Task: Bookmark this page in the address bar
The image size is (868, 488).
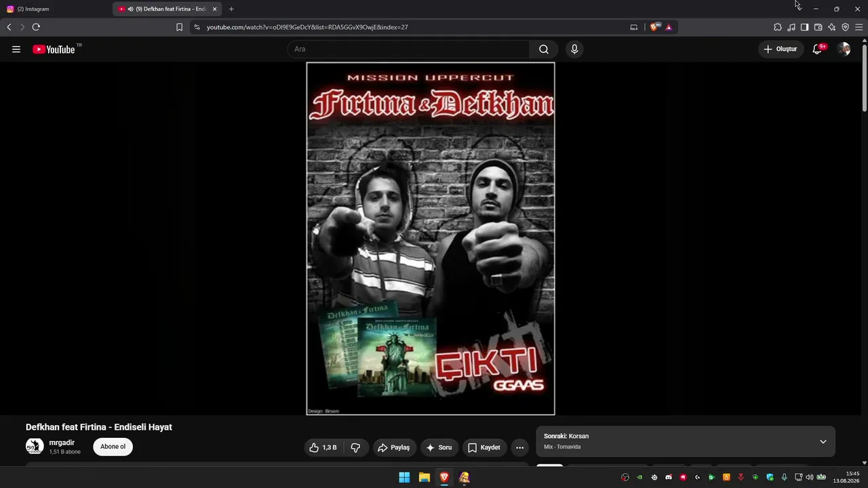Action: point(179,27)
